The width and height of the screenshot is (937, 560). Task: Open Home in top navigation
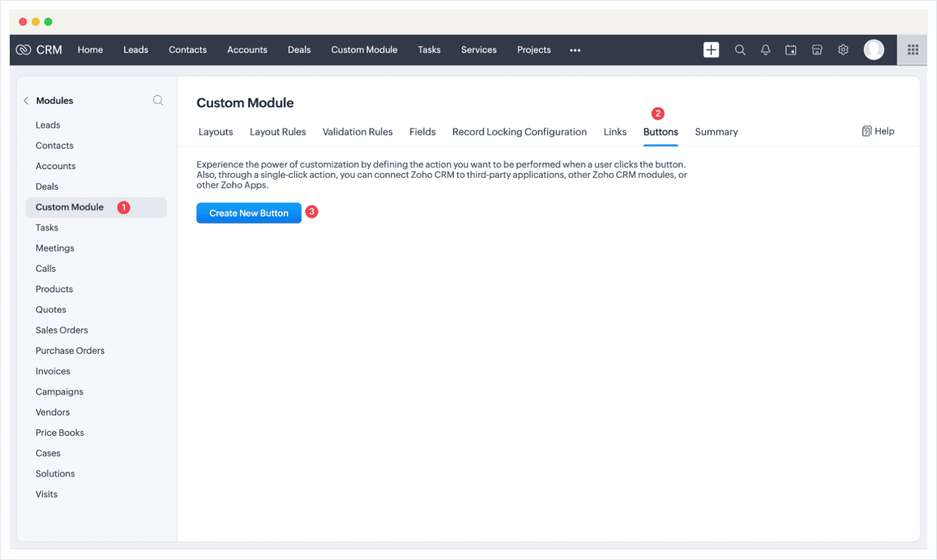click(x=90, y=50)
